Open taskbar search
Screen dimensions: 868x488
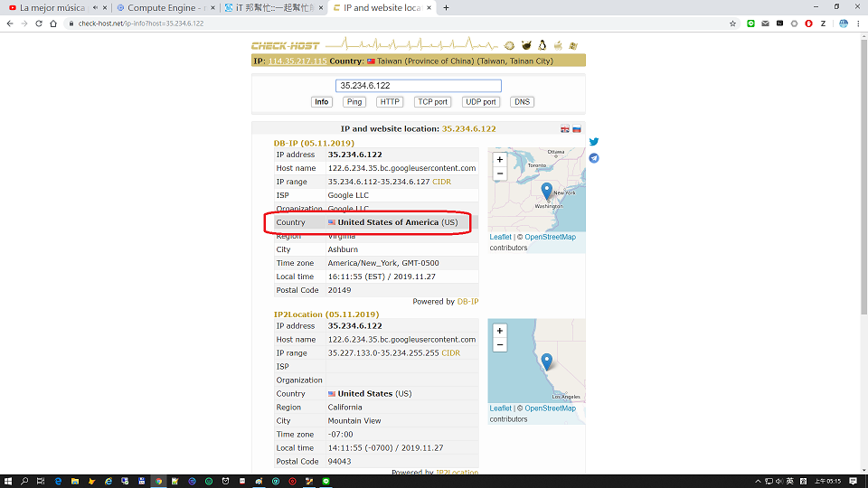(24, 482)
